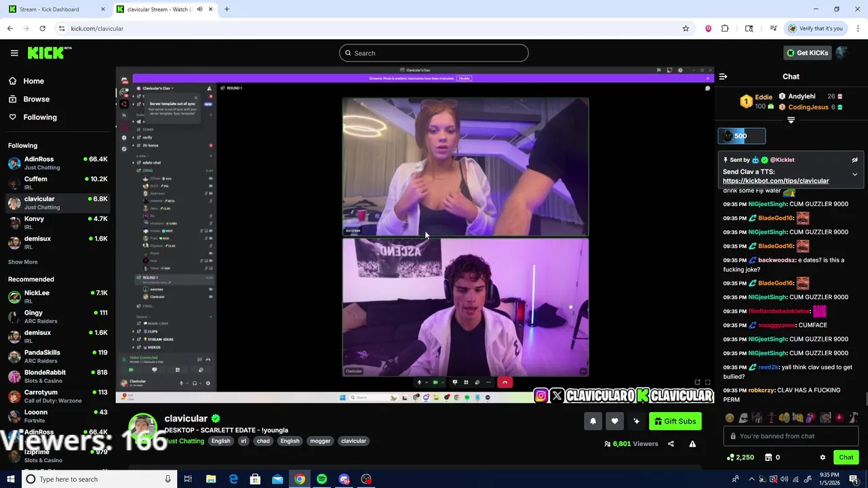
Task: Bookmark this page with star
Action: pos(686,28)
